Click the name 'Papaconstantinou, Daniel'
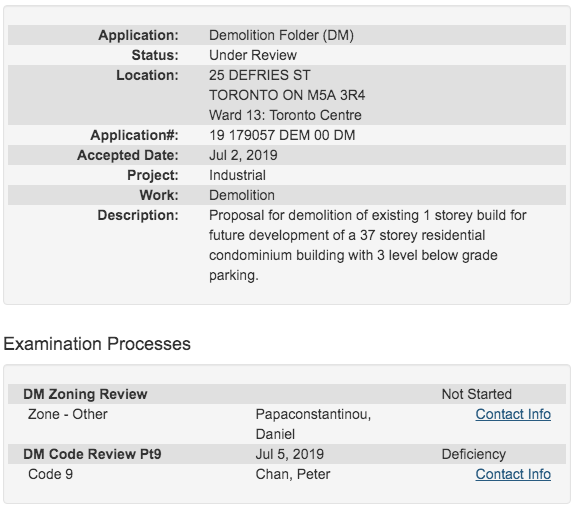This screenshot has height=509, width=575. point(314,424)
